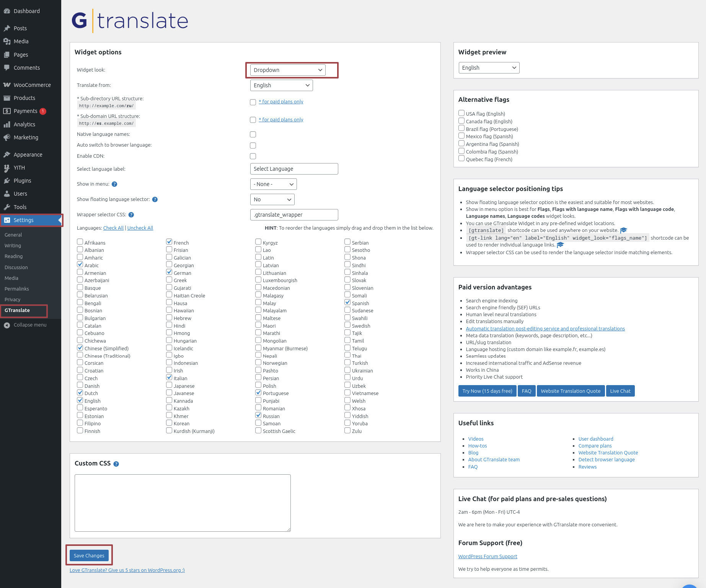Image resolution: width=706 pixels, height=588 pixels.
Task: Click the Settings sliders icon
Action: [7, 220]
